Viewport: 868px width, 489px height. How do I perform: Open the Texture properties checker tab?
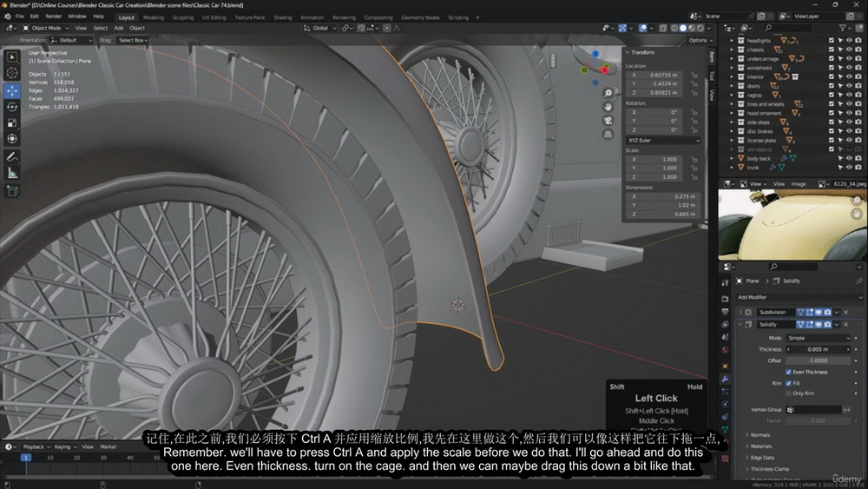pos(725,459)
